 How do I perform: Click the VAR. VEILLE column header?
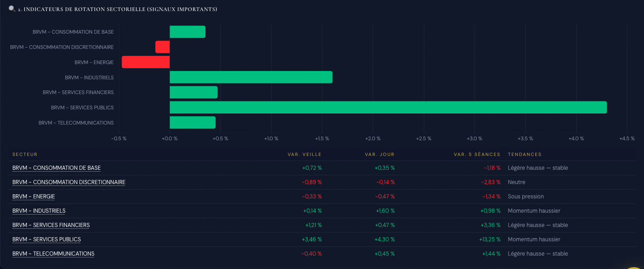tap(304, 154)
